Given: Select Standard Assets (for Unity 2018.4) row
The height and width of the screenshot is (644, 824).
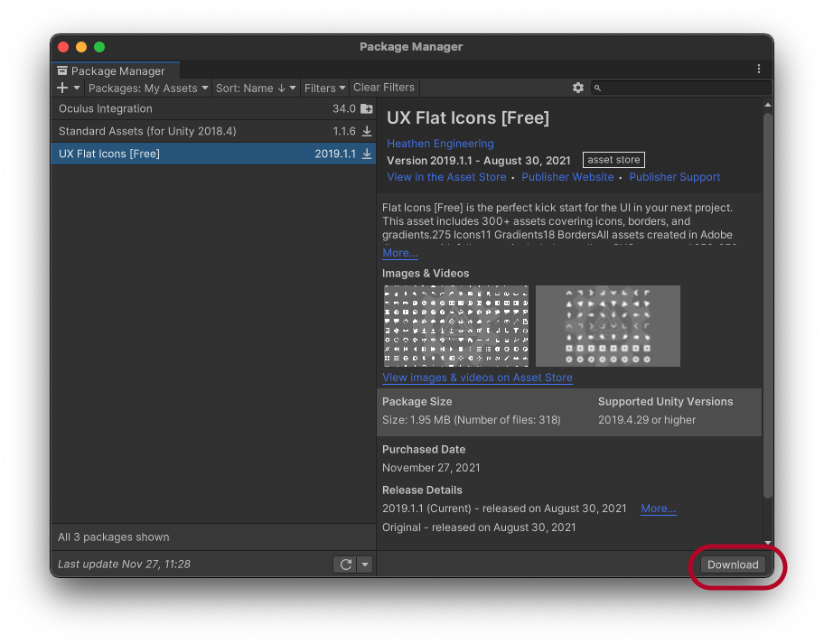Looking at the screenshot, I should 213,131.
